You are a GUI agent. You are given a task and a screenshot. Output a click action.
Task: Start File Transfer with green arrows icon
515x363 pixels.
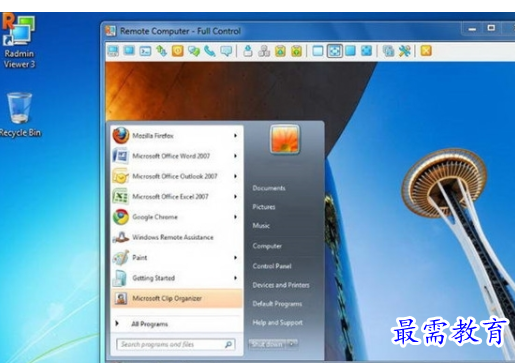[x=162, y=51]
